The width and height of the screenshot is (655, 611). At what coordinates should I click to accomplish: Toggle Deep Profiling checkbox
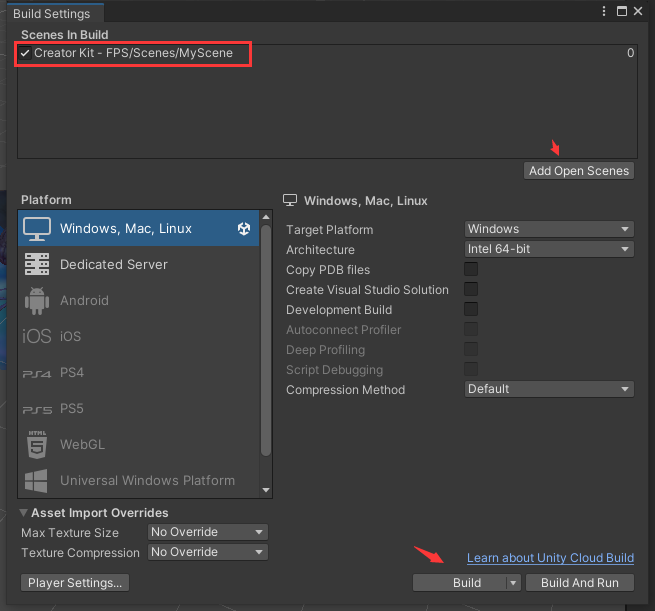pos(471,349)
